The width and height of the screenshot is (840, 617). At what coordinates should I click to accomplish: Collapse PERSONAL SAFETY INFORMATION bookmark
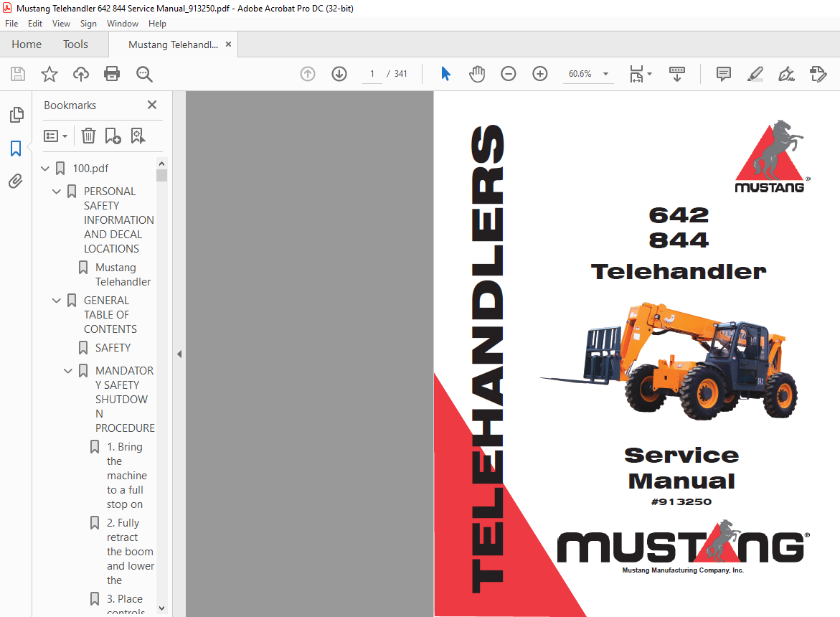tap(56, 192)
